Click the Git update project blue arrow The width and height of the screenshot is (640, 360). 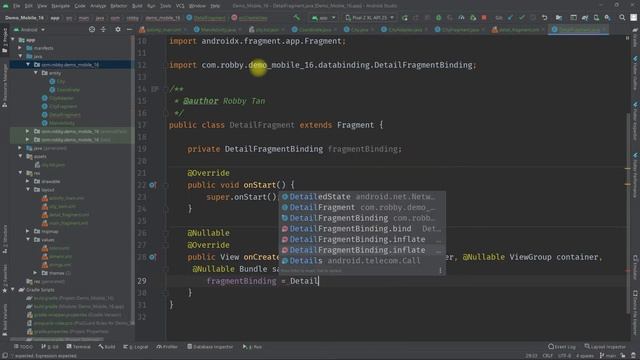point(510,18)
